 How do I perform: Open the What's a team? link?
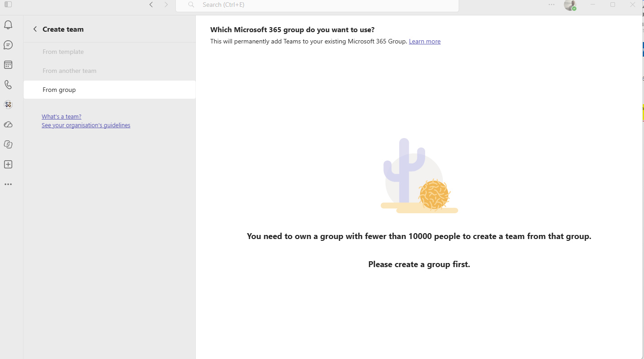pyautogui.click(x=62, y=116)
